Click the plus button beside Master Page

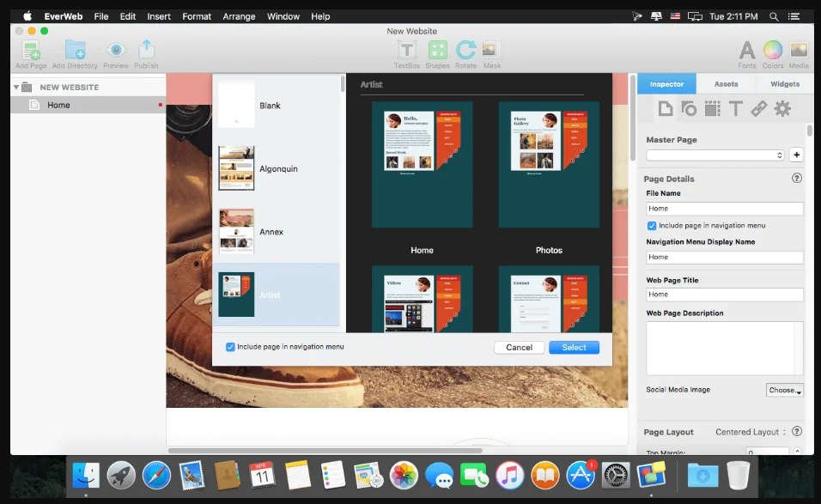pyautogui.click(x=796, y=155)
